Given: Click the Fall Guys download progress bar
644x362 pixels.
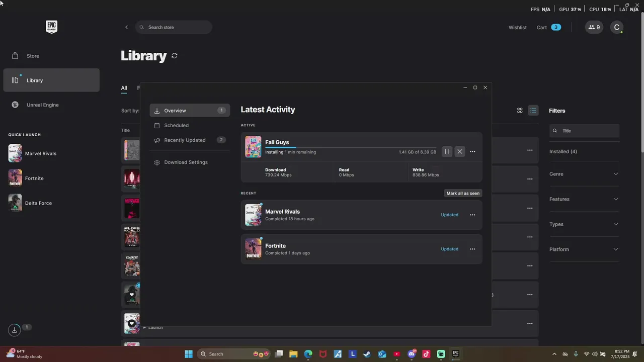Looking at the screenshot, I should 351,147.
